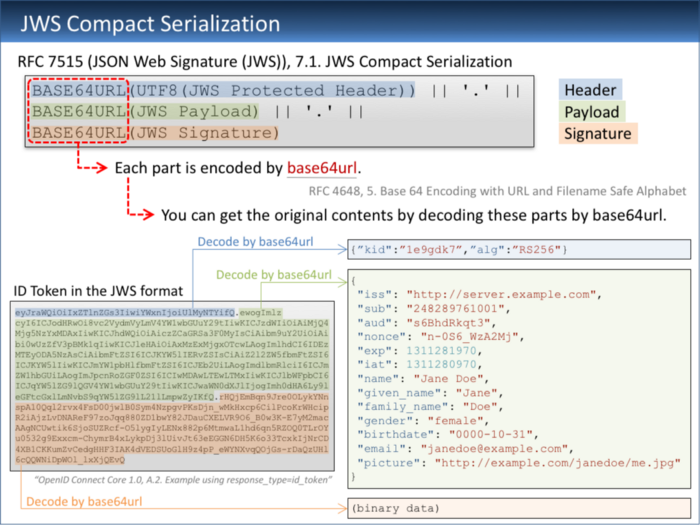This screenshot has height=525, width=700.
Task: Click the token's last line '6cQQWNiDpWOl_lxXjQEvQ'
Action: (x=70, y=459)
